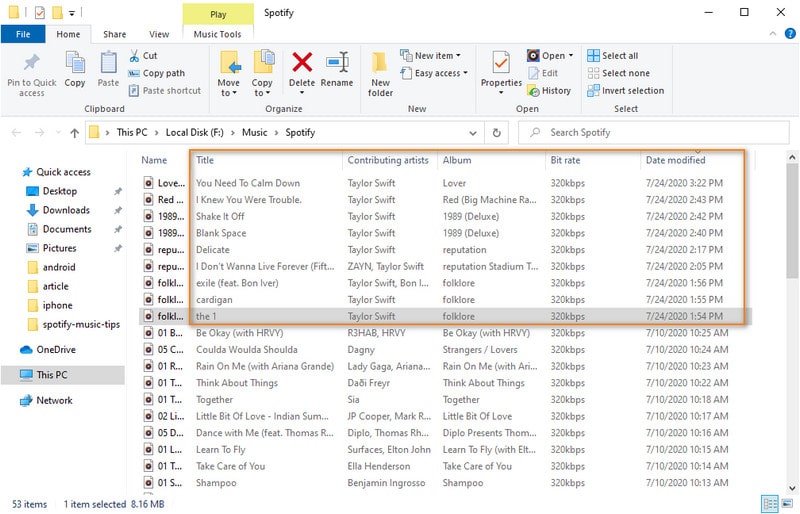Open the Easy access dropdown
The width and height of the screenshot is (800, 514).
(x=435, y=73)
